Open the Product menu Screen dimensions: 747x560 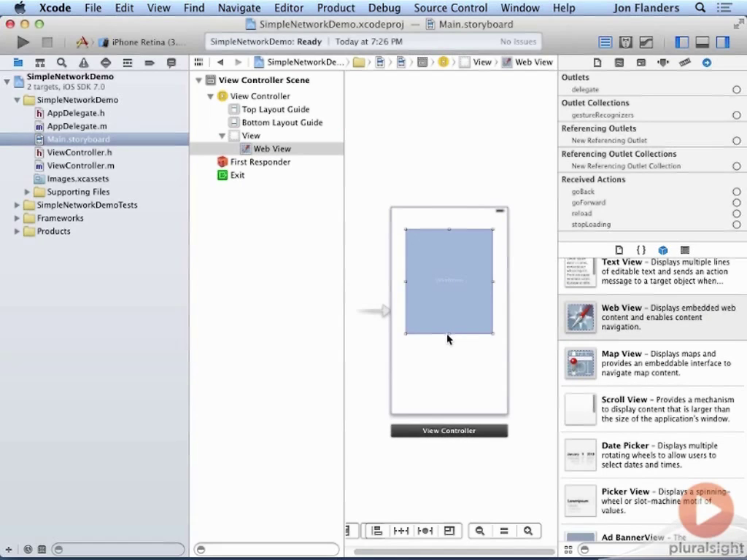[x=336, y=8]
